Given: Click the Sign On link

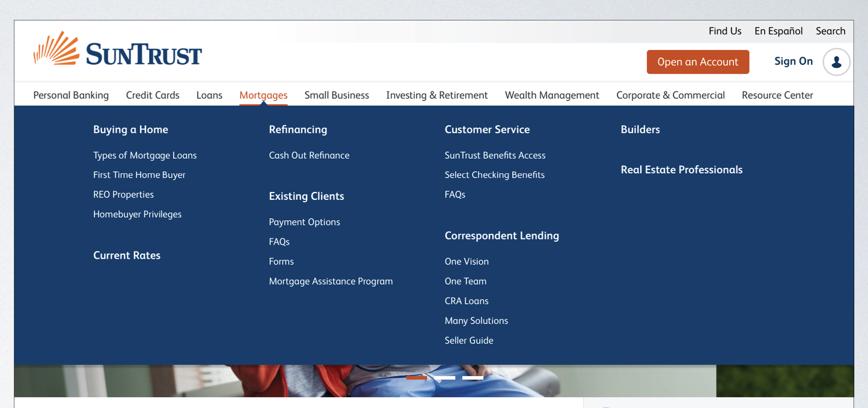Looking at the screenshot, I should (x=793, y=61).
